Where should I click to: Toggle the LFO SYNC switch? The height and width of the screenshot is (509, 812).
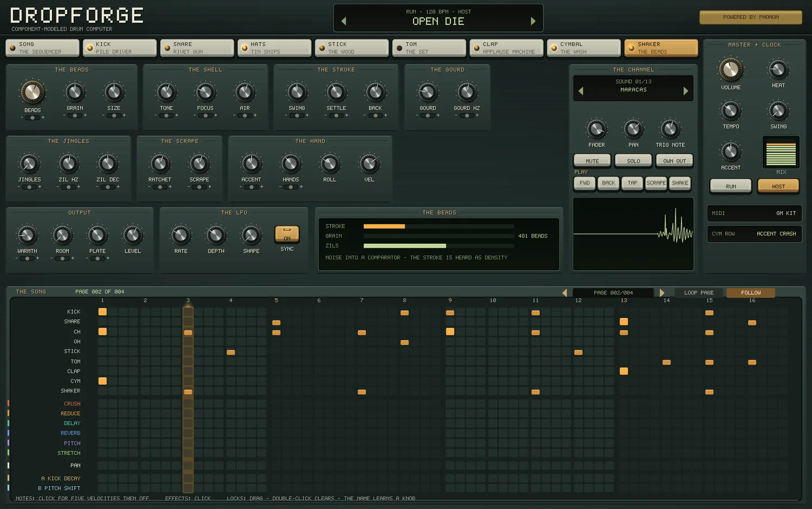(x=287, y=234)
